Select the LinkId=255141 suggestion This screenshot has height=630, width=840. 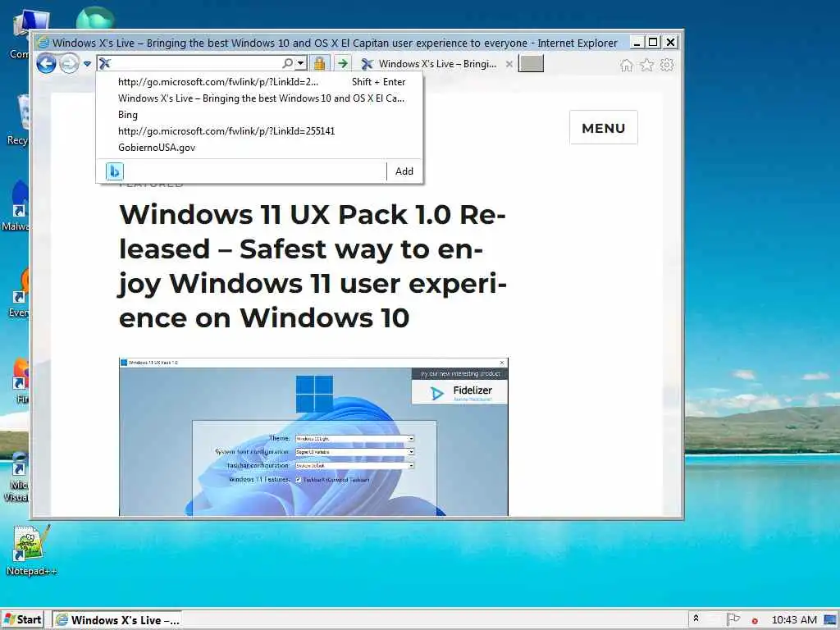click(x=259, y=130)
